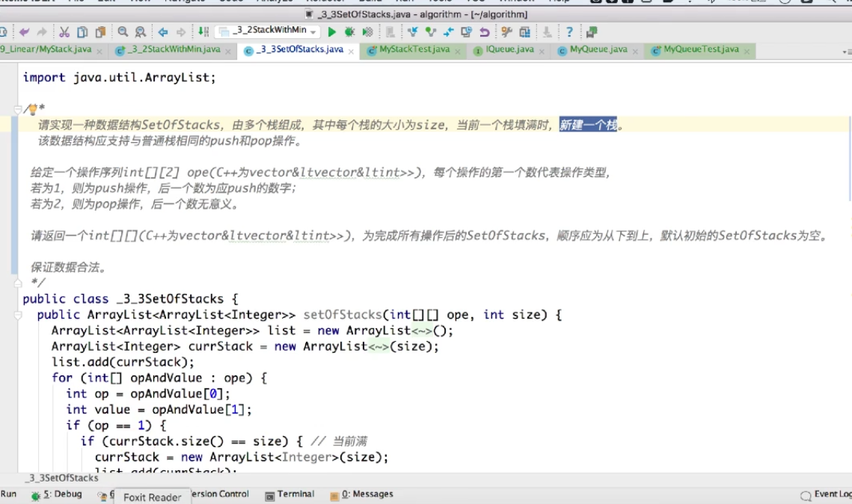Click the highlighted text 新建一个栈

click(x=589, y=126)
